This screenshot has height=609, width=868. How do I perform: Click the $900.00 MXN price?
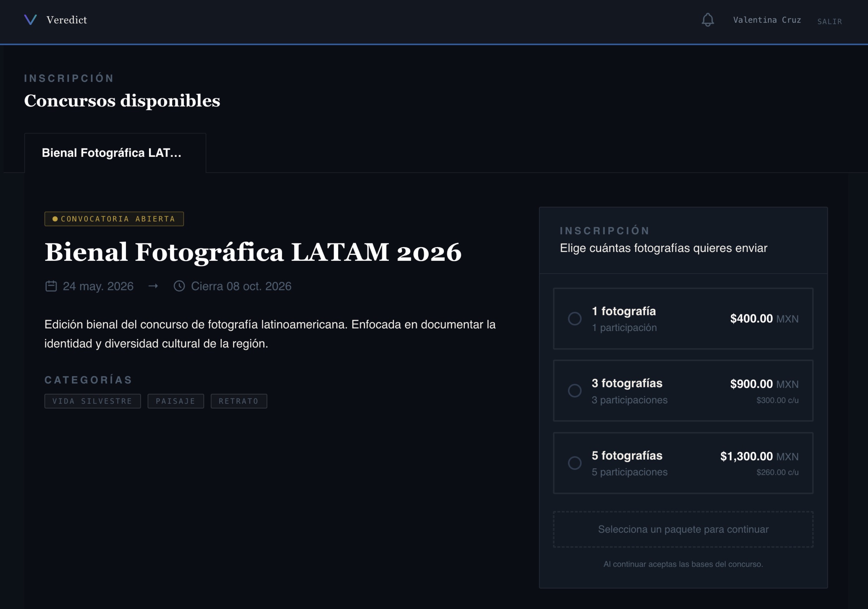764,384
